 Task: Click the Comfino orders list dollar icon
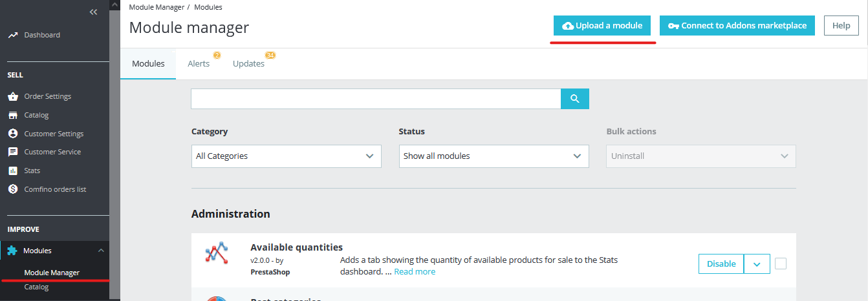tap(13, 189)
